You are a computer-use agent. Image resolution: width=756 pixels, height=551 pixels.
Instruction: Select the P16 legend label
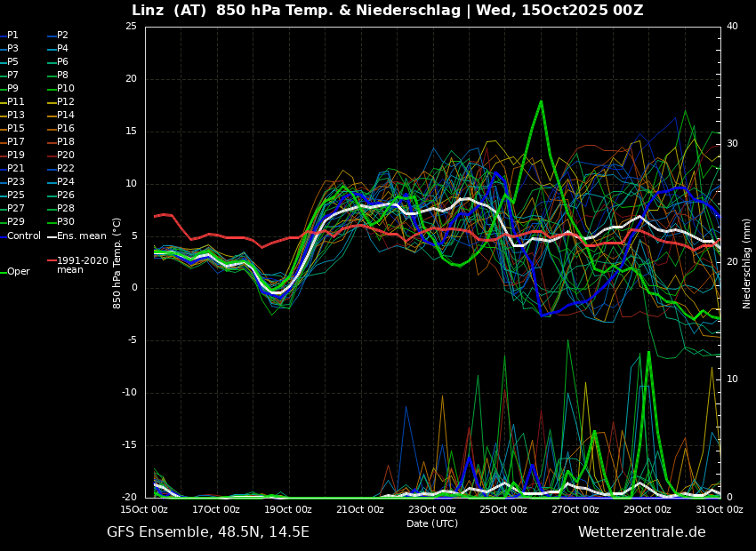[66, 129]
